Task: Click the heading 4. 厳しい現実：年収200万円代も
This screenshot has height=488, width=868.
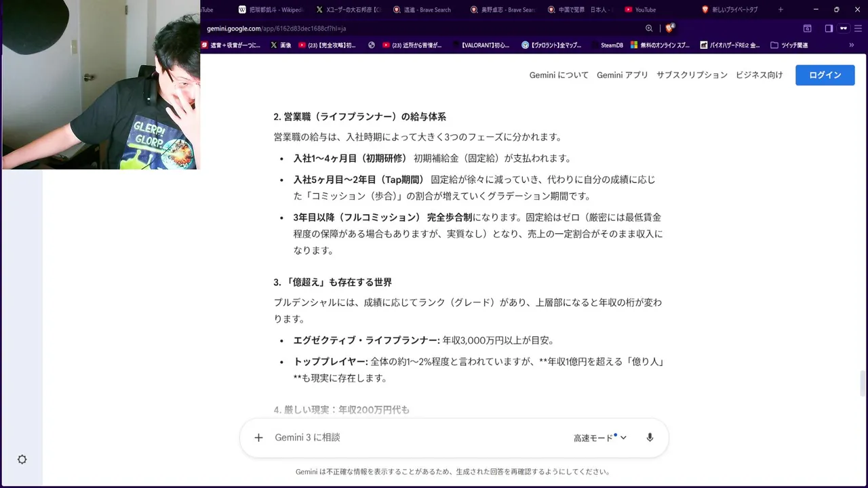Action: [x=341, y=410]
